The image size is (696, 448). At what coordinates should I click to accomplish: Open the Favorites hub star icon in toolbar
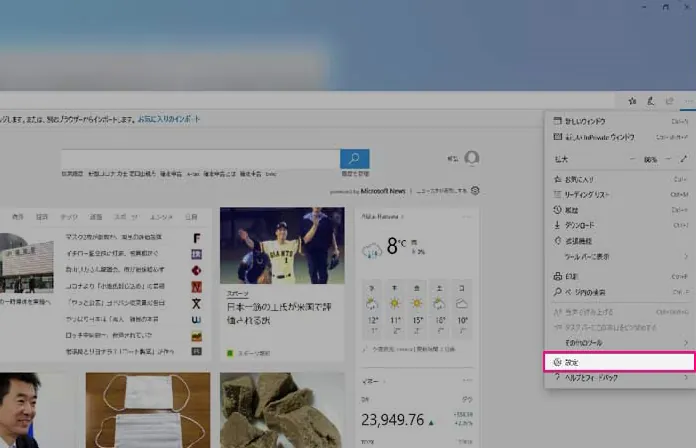pos(633,101)
